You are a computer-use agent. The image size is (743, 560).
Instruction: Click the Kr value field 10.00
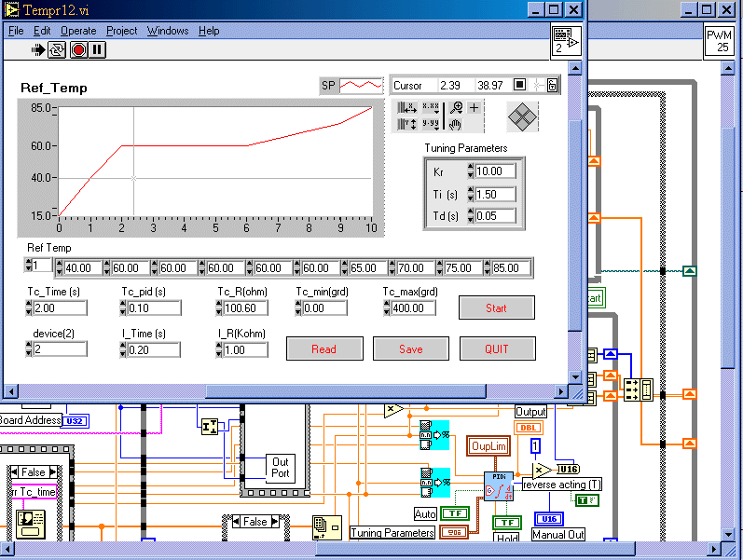pos(495,171)
